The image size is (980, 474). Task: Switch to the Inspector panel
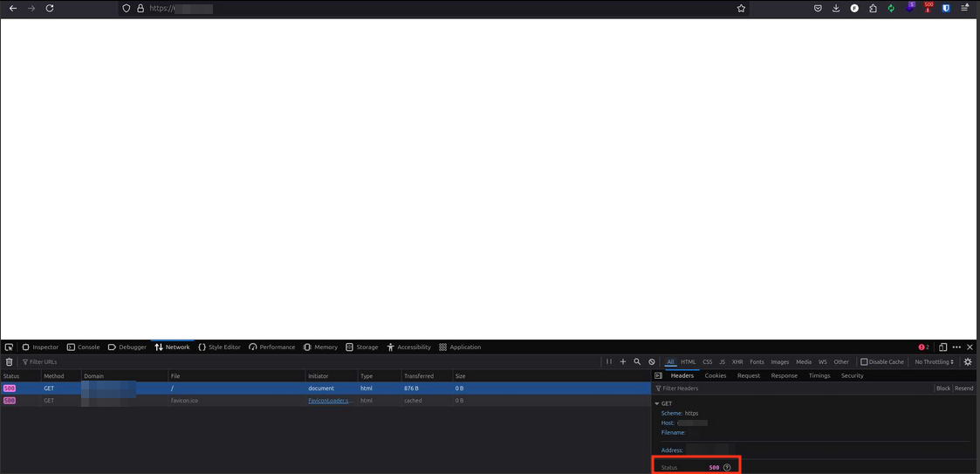[x=41, y=347]
